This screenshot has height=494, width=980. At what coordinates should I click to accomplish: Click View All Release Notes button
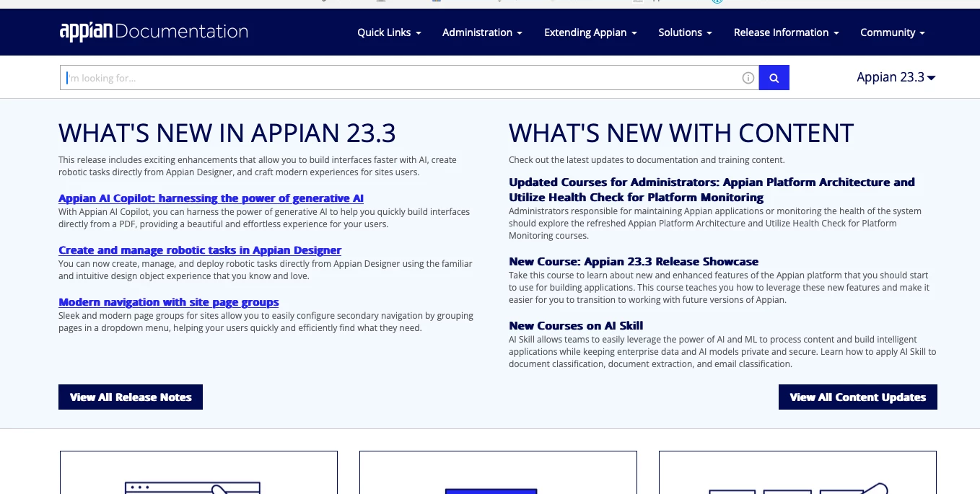[x=131, y=397]
